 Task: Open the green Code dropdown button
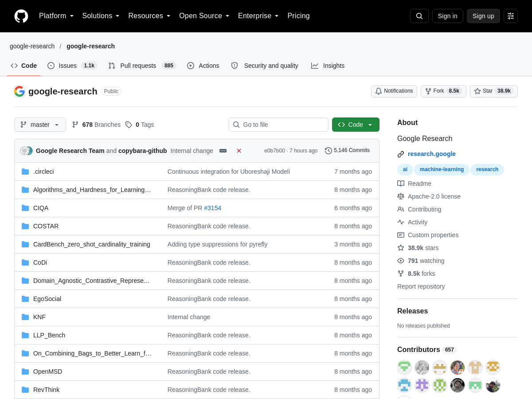pos(356,125)
